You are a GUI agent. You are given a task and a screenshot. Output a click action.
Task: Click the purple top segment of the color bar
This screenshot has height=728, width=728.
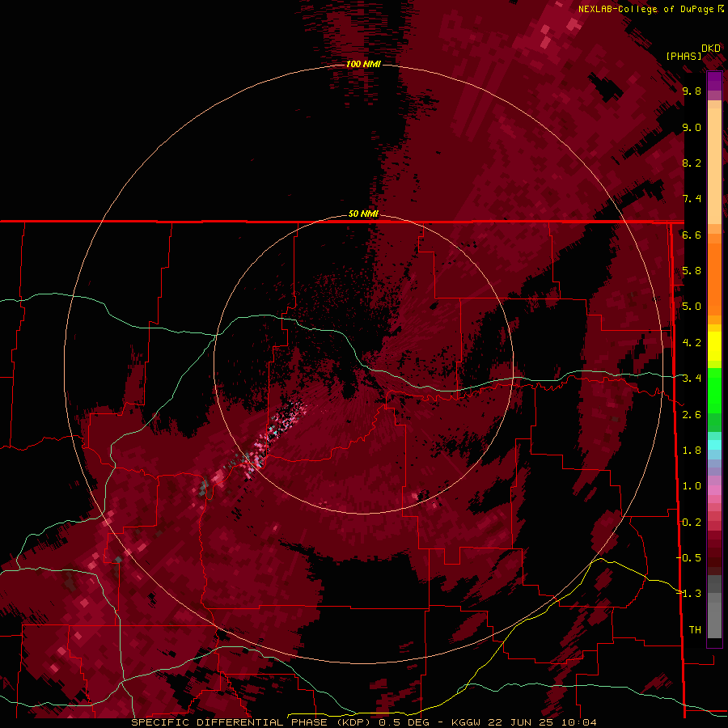point(714,81)
